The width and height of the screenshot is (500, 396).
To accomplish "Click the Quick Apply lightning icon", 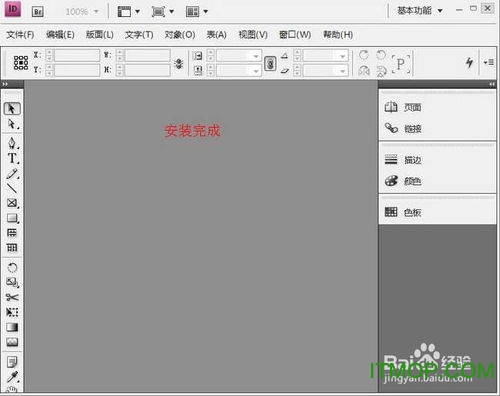I will pyautogui.click(x=469, y=62).
